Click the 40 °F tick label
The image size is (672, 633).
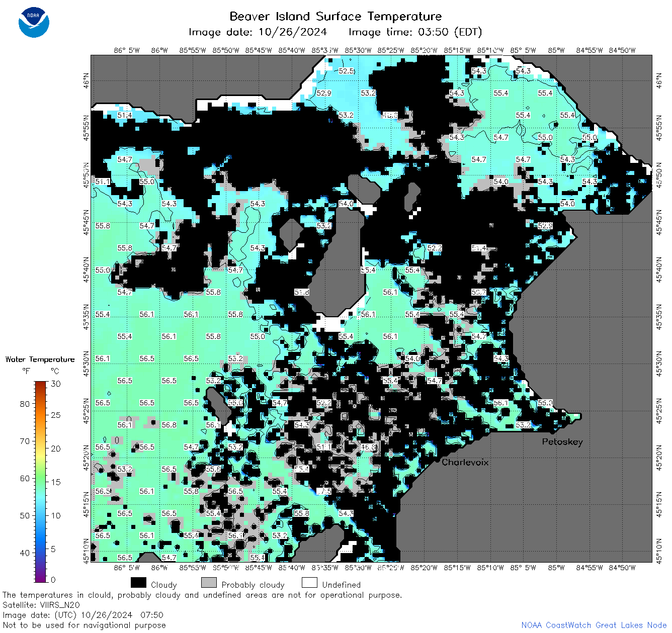pos(25,553)
